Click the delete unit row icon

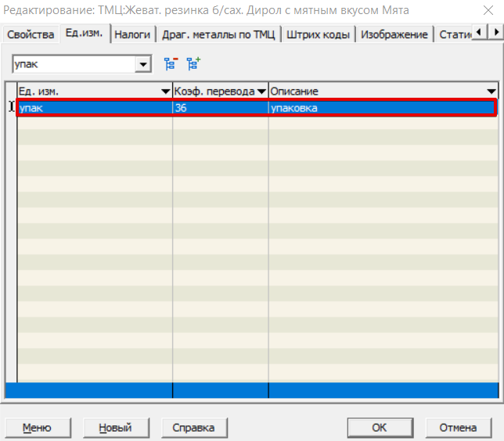pyautogui.click(x=170, y=64)
